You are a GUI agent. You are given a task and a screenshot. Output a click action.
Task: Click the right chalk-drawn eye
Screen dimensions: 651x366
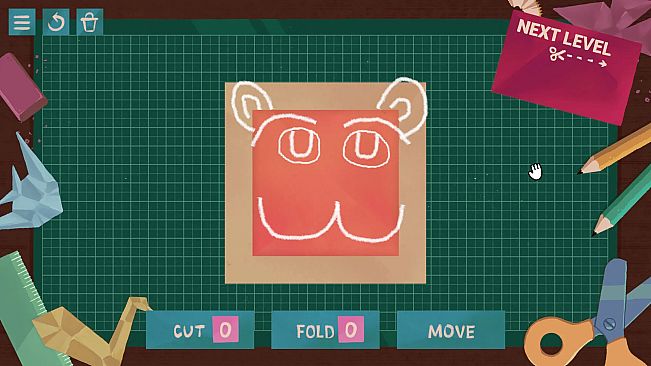pyautogui.click(x=367, y=148)
